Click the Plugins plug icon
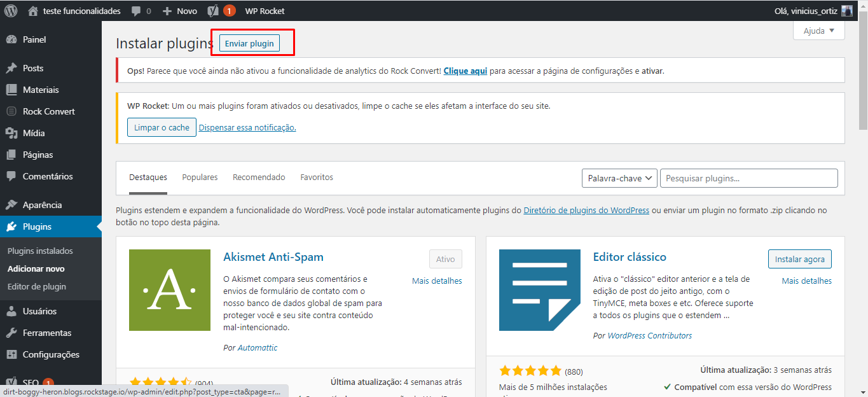The width and height of the screenshot is (868, 397). click(x=11, y=226)
